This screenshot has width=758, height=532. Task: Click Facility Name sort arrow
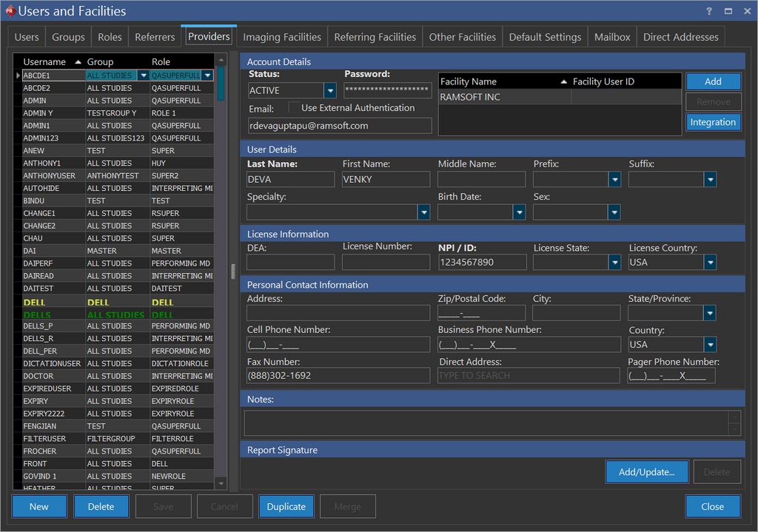pos(563,81)
